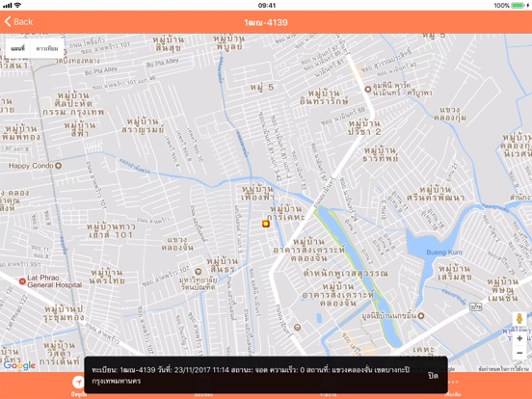
Task: Switch map view to ดาวเทียม satellite mode
Action: [47, 48]
